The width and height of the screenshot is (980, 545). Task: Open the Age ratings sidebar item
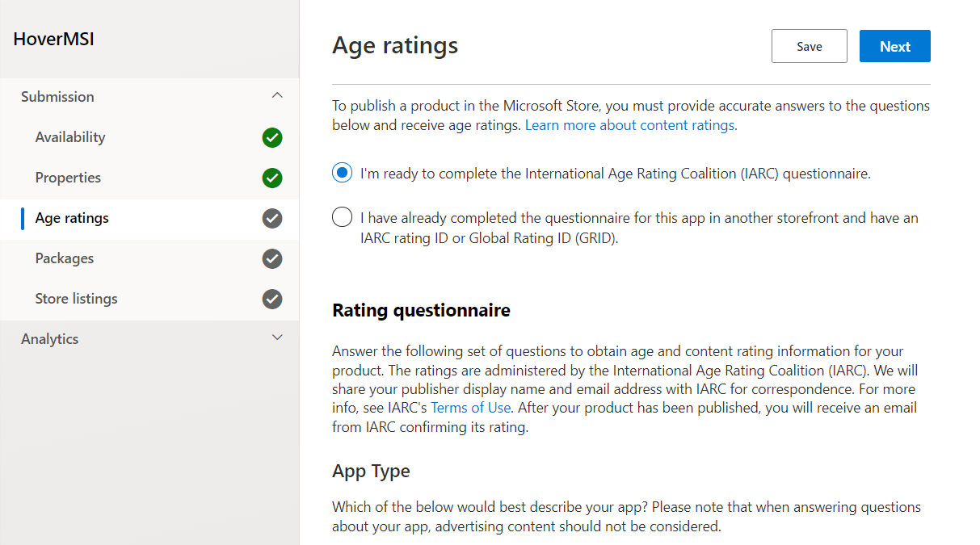pos(149,218)
